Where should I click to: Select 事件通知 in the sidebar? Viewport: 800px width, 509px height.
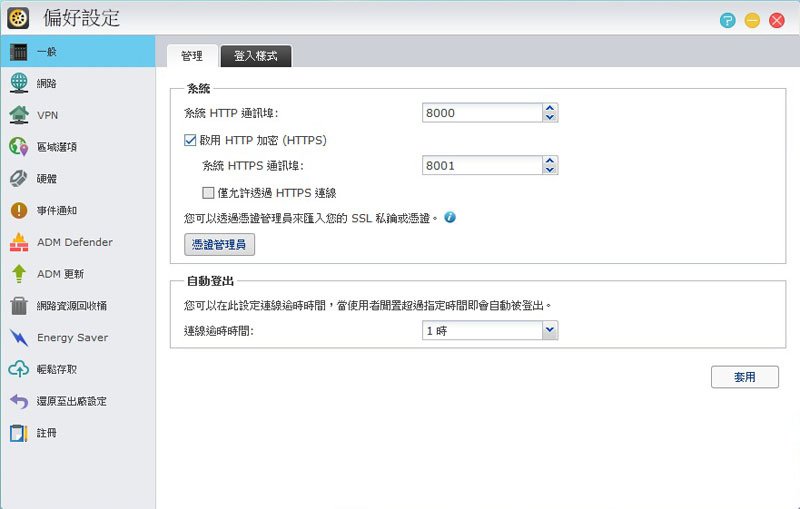pyautogui.click(x=78, y=210)
